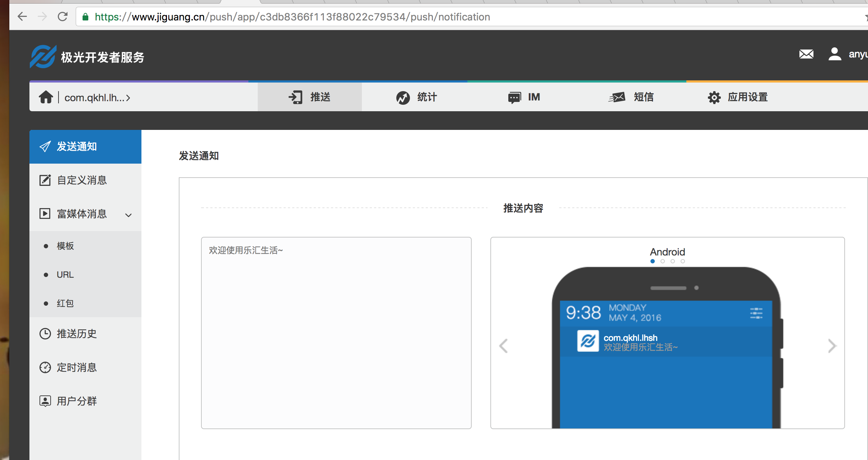
Task: Select the URL submenu item
Action: (85, 274)
